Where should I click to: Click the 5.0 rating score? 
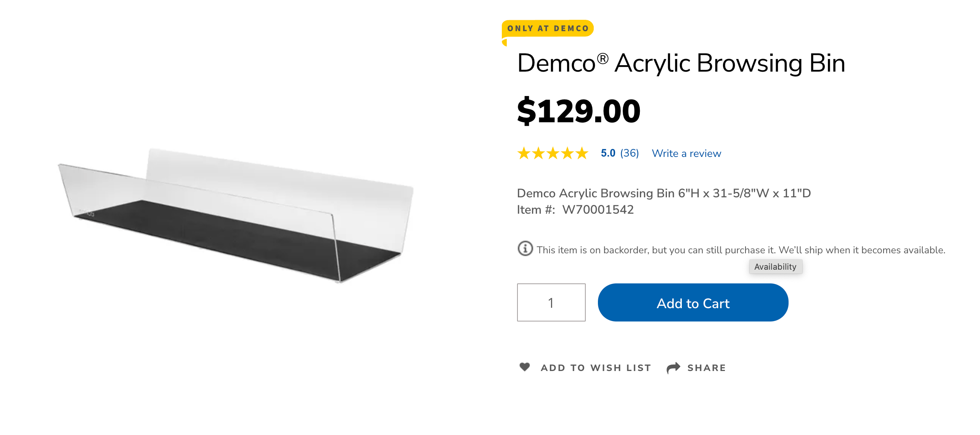coord(608,153)
